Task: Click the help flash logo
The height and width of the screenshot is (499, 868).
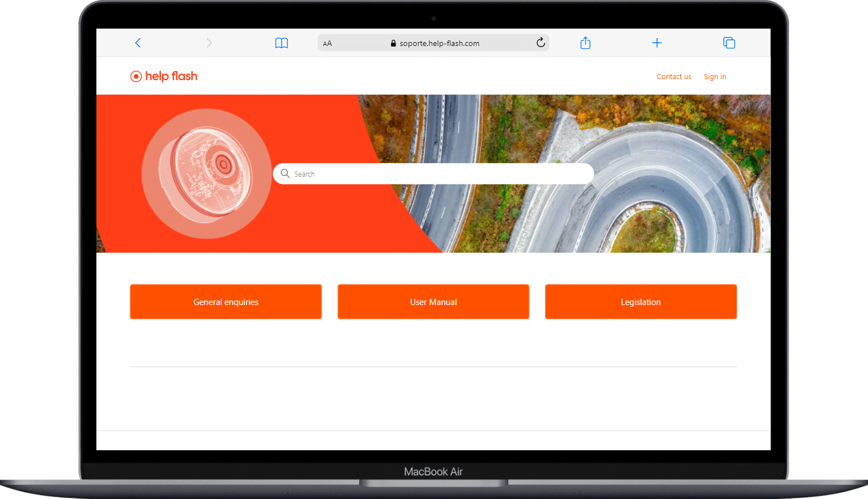Action: pos(164,76)
